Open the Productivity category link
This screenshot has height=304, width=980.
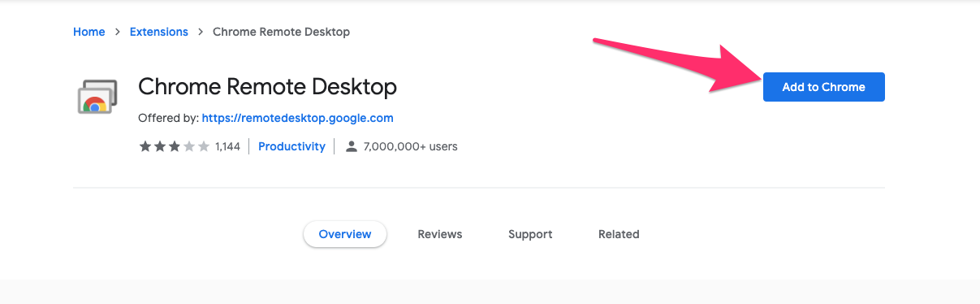coord(291,146)
